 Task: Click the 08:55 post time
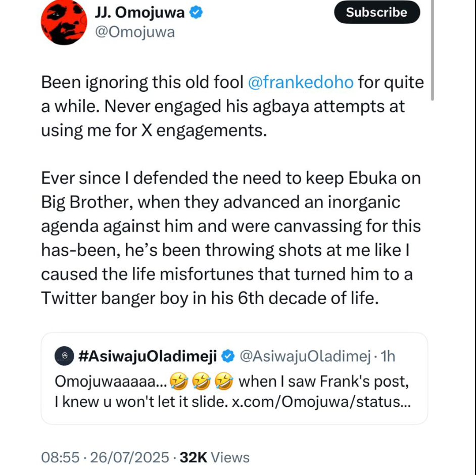(x=60, y=458)
